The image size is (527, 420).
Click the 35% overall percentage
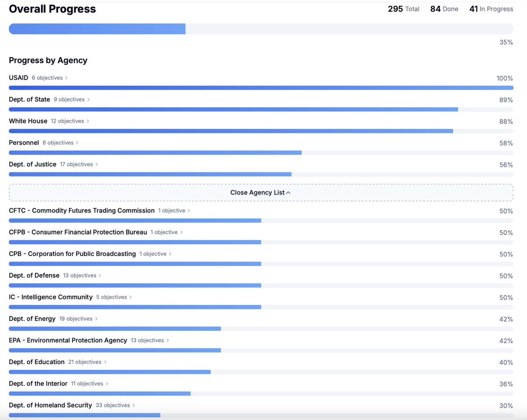pos(506,42)
